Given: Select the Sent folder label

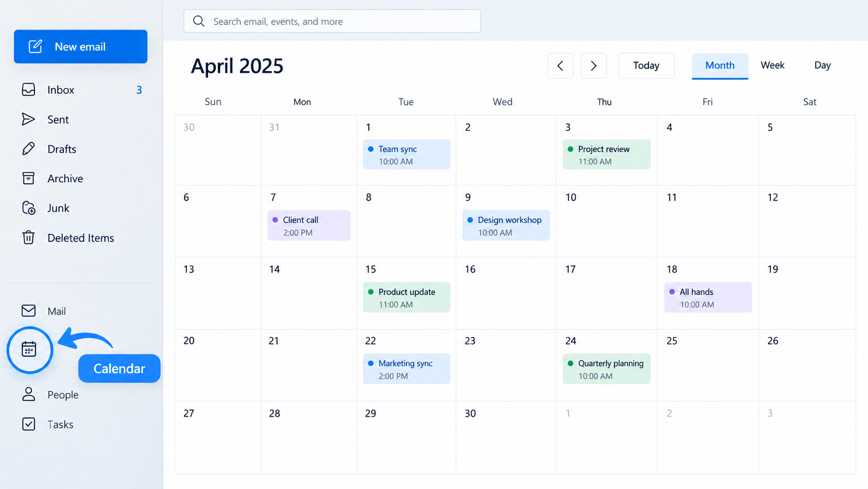Looking at the screenshot, I should point(58,120).
